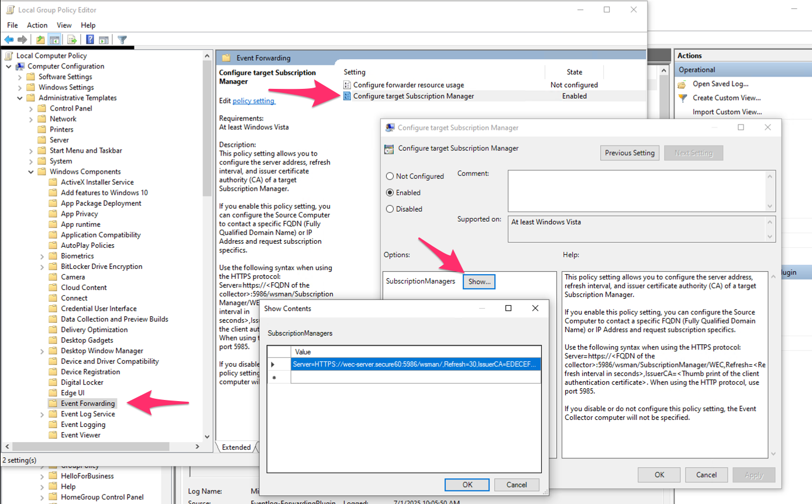
Task: Select the Create Custom View filter icon
Action: tap(682, 98)
